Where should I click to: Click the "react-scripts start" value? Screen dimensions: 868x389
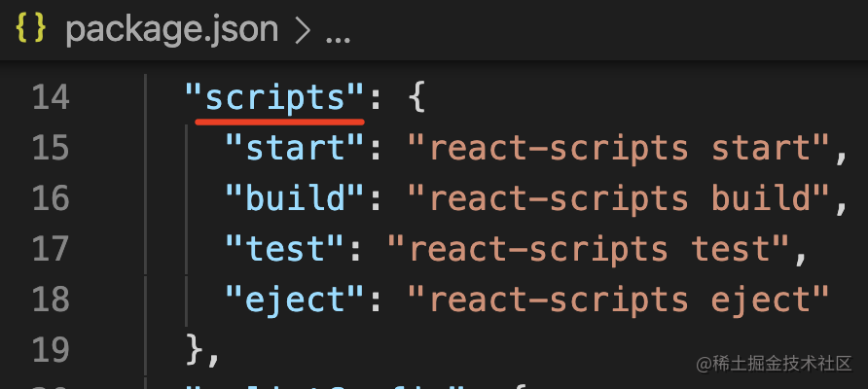pyautogui.click(x=622, y=149)
